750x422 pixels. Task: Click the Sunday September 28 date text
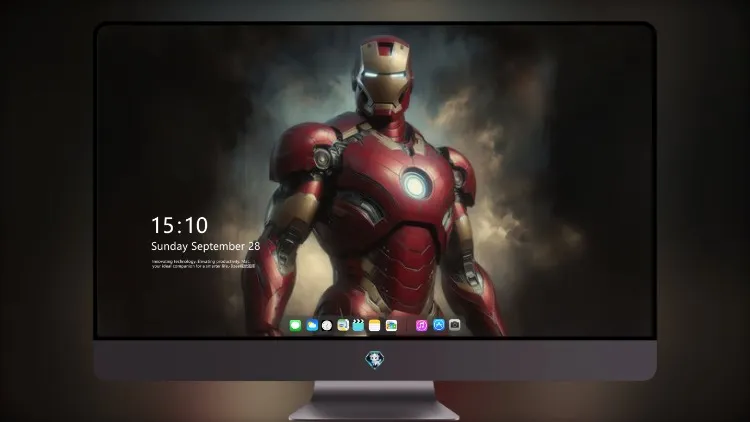coord(206,246)
